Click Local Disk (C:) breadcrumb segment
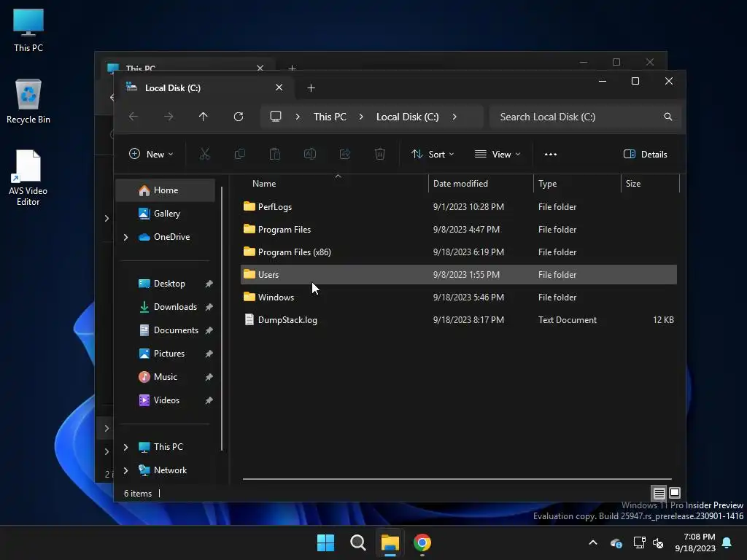The width and height of the screenshot is (747, 560). (x=407, y=117)
